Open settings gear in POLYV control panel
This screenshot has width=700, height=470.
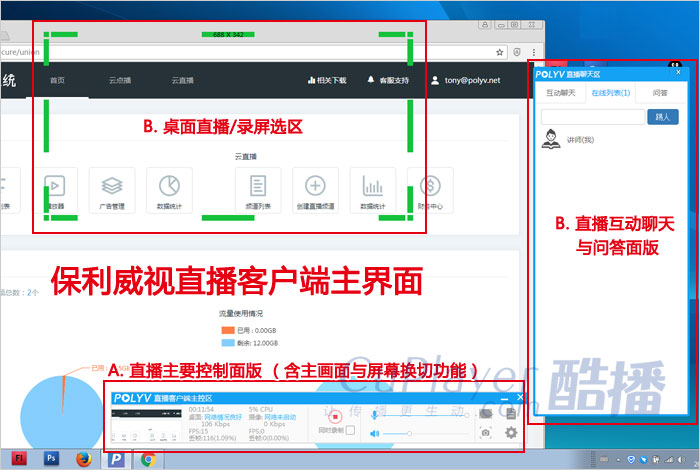pos(511,432)
